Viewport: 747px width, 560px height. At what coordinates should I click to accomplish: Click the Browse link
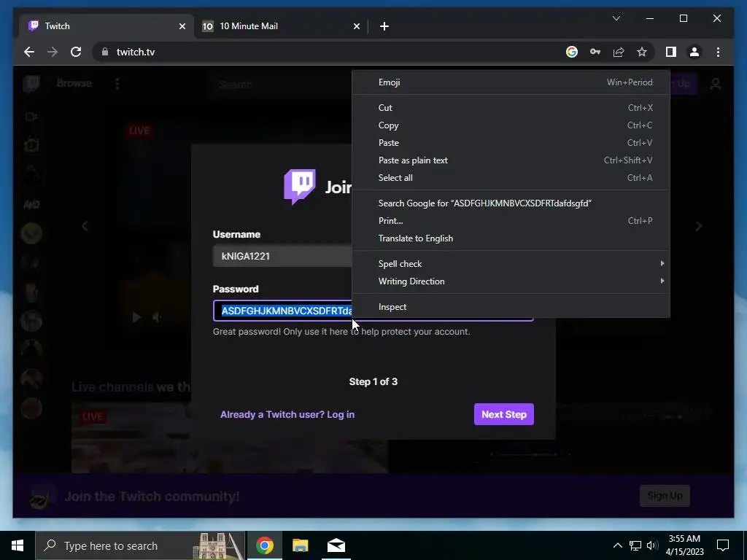point(74,83)
